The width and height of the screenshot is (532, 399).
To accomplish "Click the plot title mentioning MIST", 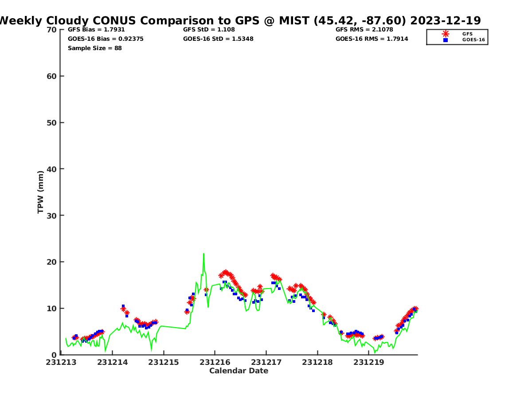I will pos(240,20).
